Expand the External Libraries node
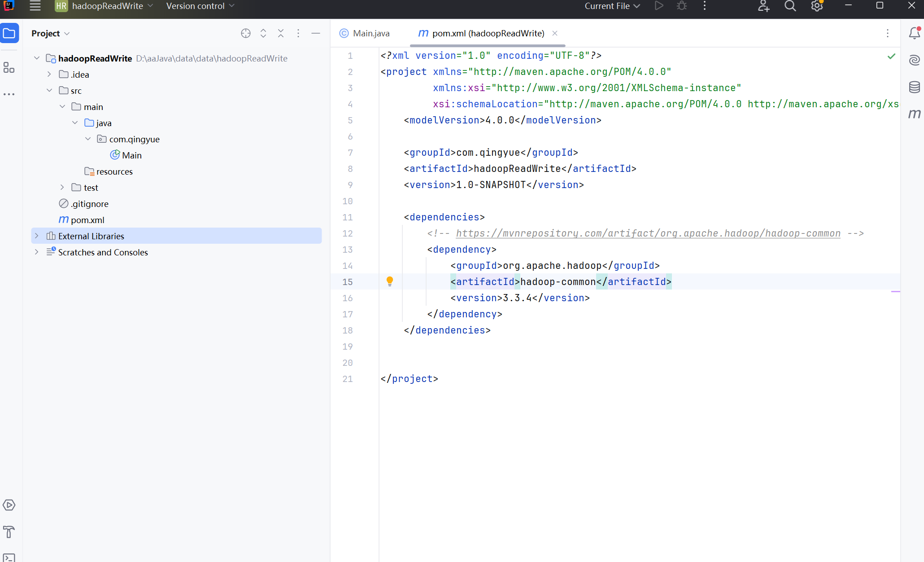Image resolution: width=924 pixels, height=562 pixels. point(37,236)
